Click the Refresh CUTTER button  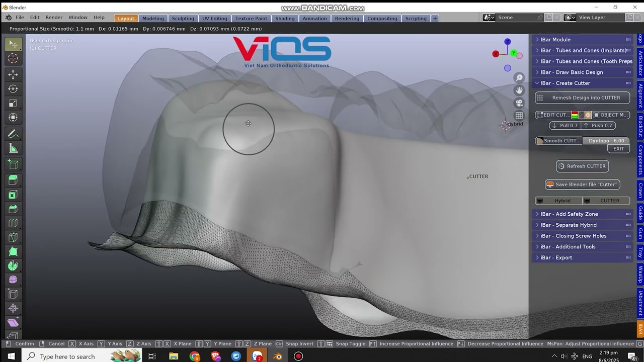click(582, 166)
